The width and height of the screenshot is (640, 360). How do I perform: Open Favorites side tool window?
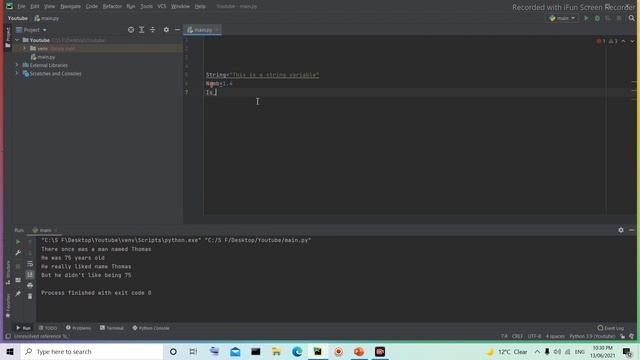pyautogui.click(x=8, y=305)
